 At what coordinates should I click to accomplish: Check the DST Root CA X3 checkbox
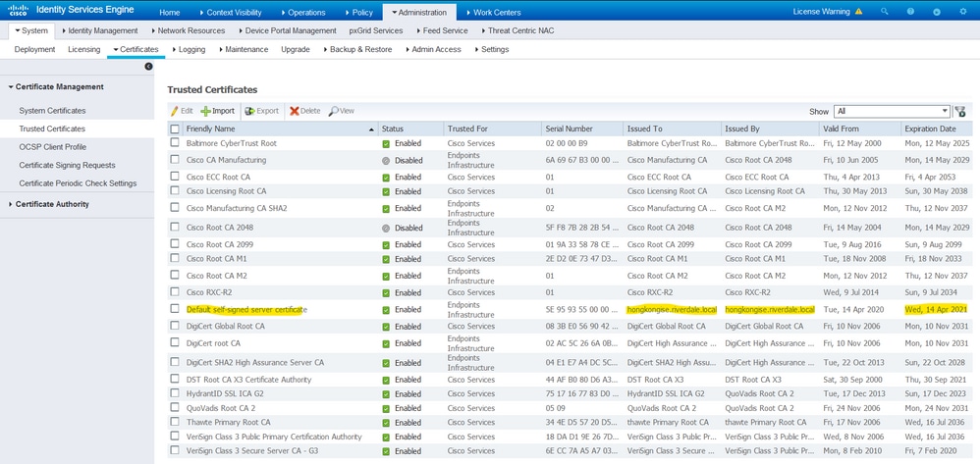coord(175,379)
